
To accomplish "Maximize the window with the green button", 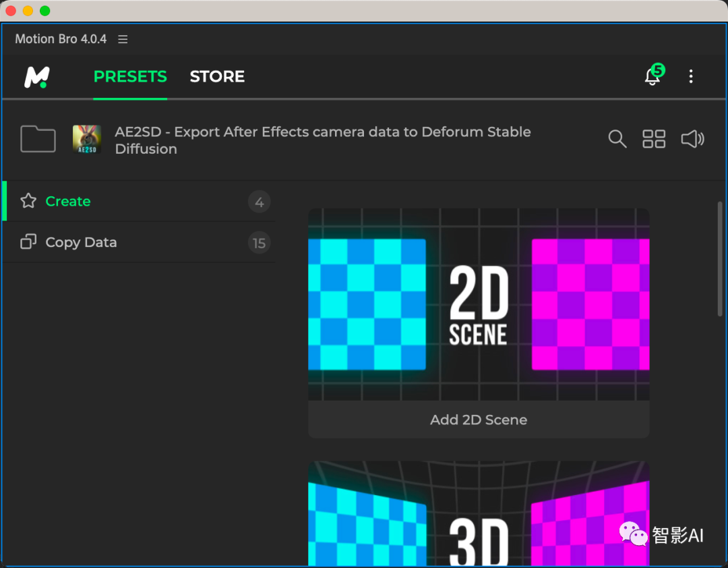I will [45, 11].
